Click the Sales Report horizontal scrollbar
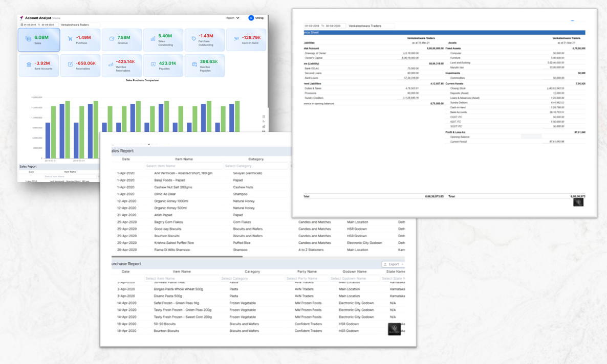Image resolution: width=607 pixels, height=364 pixels. click(x=177, y=257)
